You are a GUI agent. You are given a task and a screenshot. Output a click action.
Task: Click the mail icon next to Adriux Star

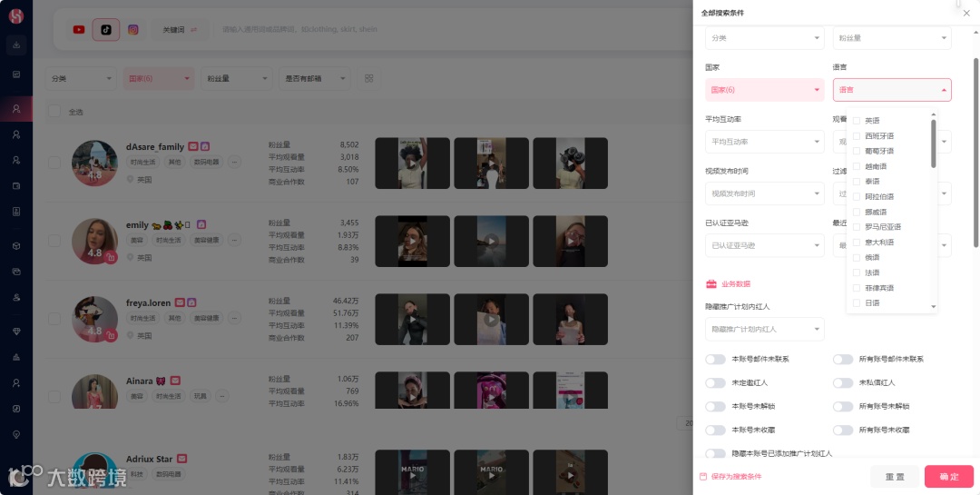coord(181,459)
